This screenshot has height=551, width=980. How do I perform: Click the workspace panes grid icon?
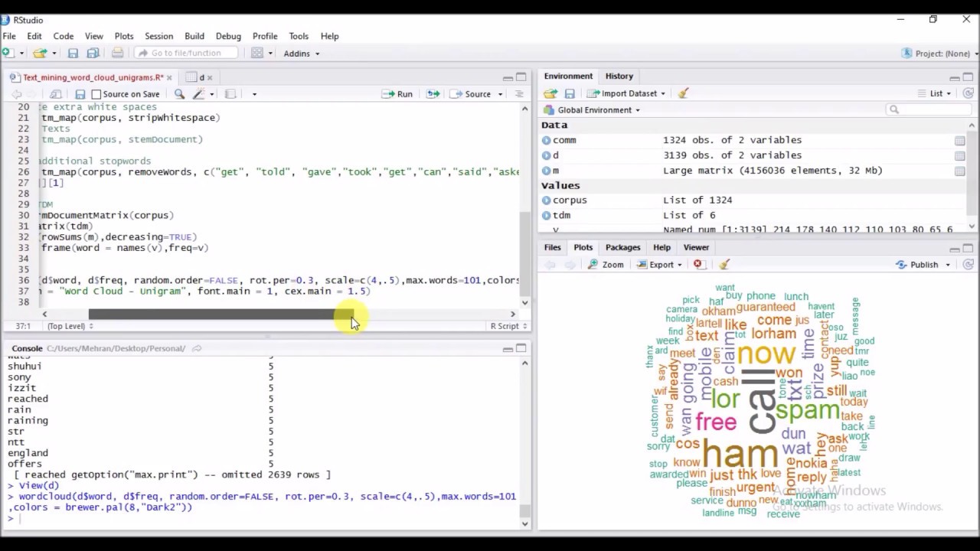click(x=257, y=53)
